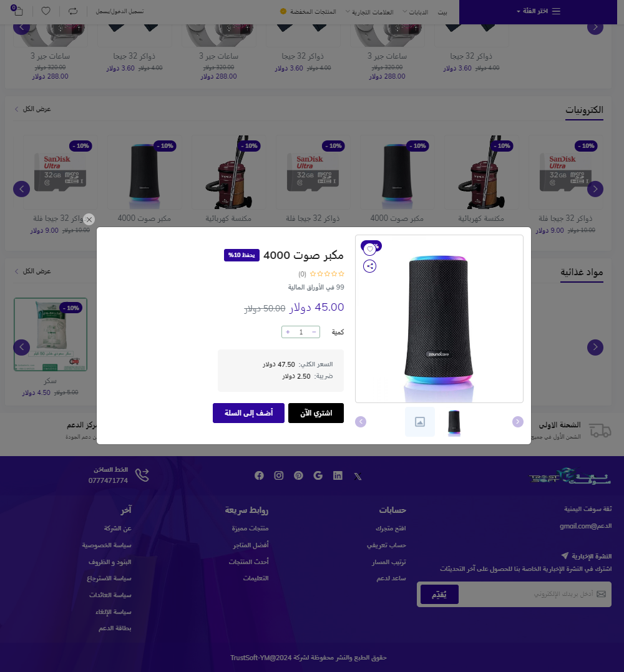The height and width of the screenshot is (672, 624).
Task: Select the speaker thumbnail below main image
Action: click(x=454, y=422)
